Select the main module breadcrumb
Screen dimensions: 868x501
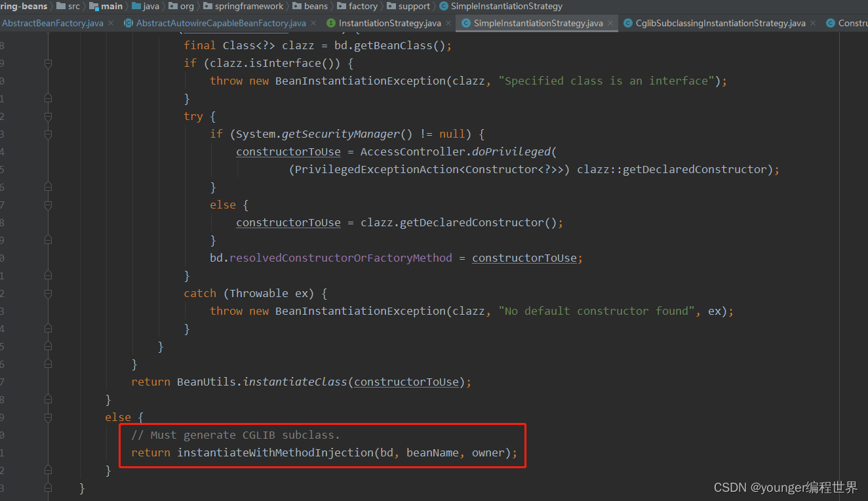(106, 6)
